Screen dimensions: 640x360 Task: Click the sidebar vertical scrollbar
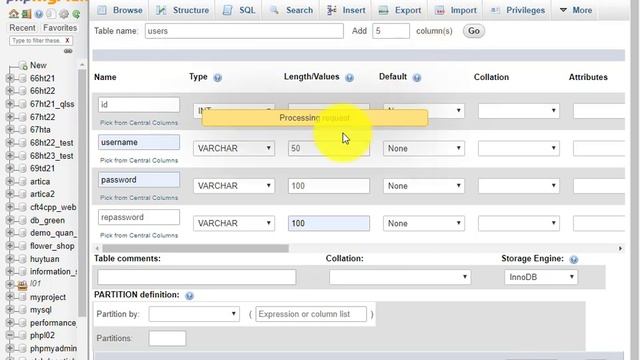coord(82,192)
